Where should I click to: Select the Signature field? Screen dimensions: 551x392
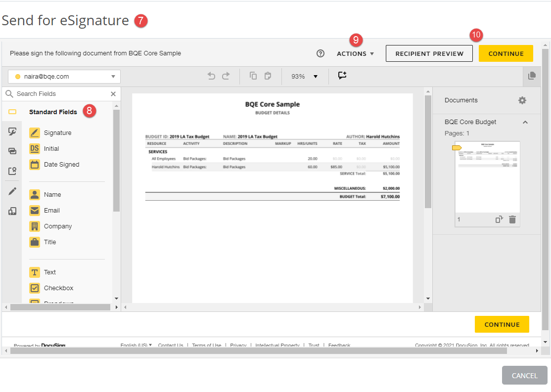[50, 133]
